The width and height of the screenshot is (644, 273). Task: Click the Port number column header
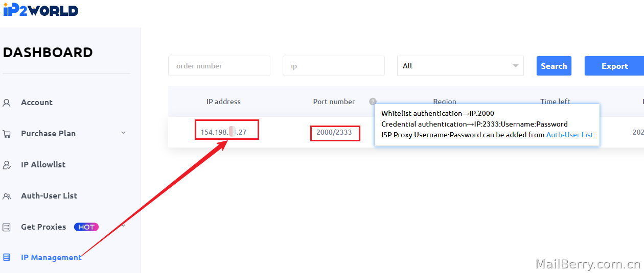point(334,102)
